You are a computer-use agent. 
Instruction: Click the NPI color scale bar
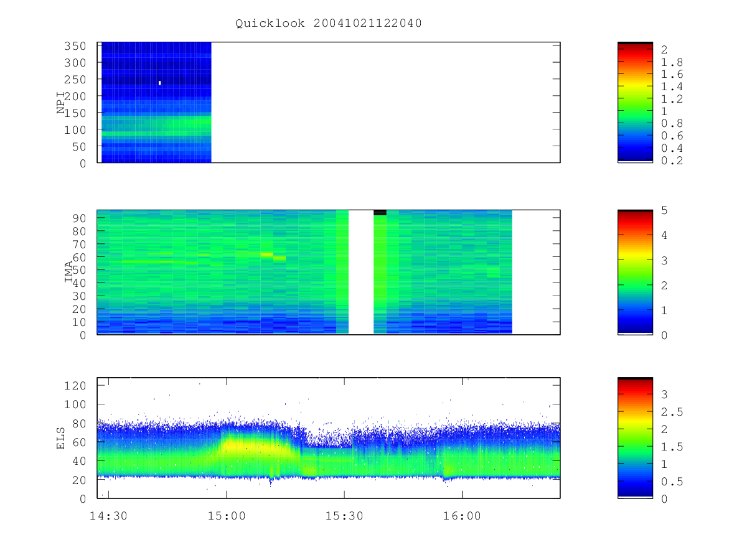pyautogui.click(x=635, y=103)
